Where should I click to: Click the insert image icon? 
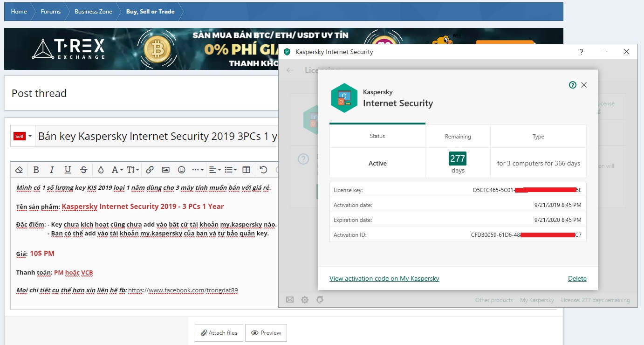(165, 170)
